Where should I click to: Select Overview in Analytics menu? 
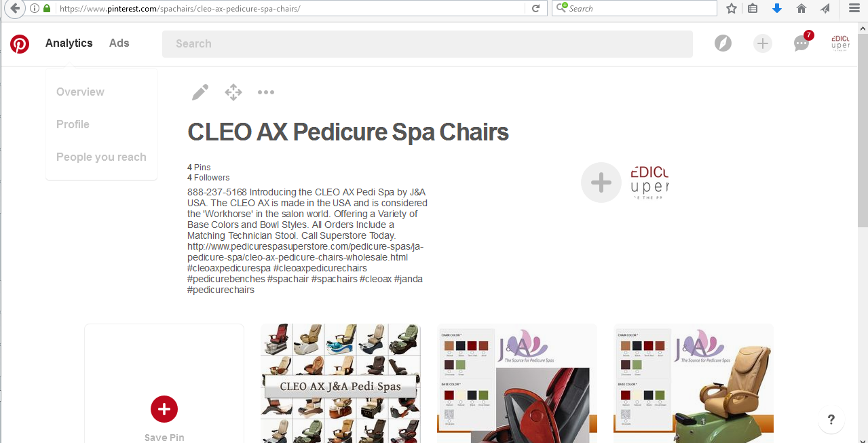pos(80,92)
